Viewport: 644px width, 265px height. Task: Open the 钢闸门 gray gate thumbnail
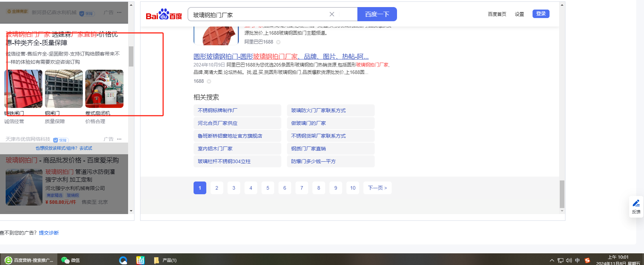coord(64,89)
